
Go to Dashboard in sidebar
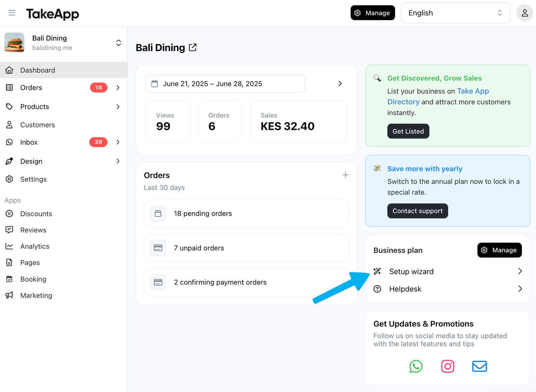[64, 70]
